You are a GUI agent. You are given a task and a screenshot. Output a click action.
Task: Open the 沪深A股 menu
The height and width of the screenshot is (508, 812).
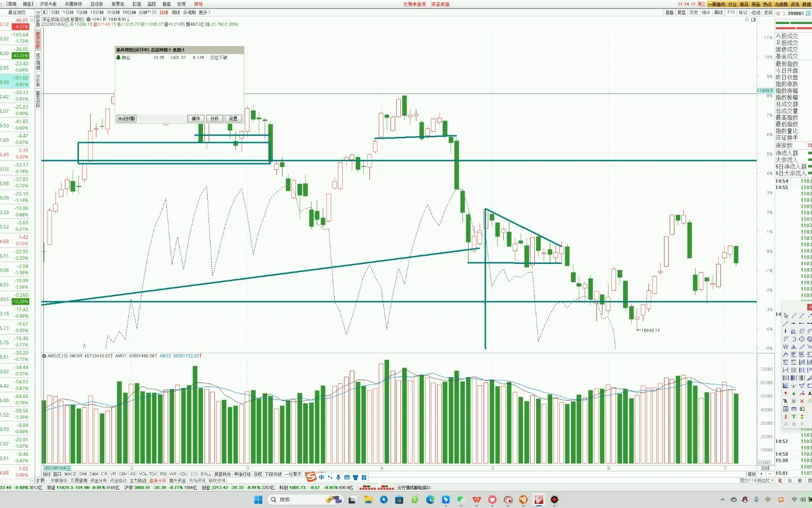click(x=48, y=4)
